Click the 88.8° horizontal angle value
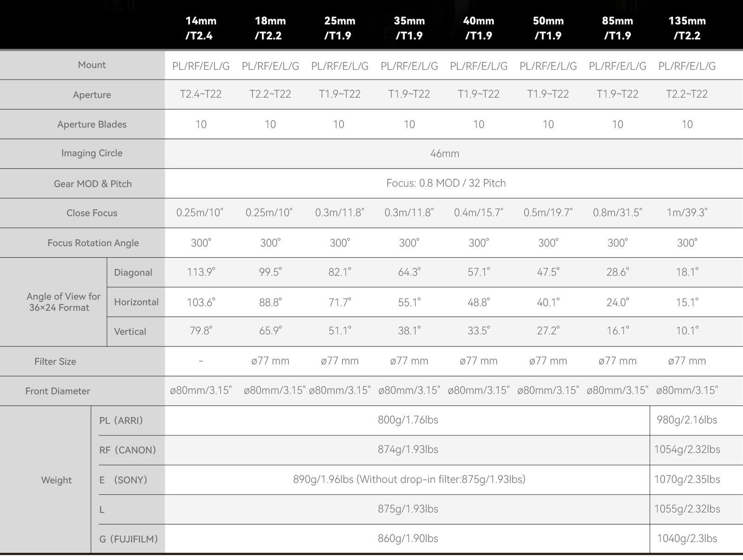 (270, 302)
